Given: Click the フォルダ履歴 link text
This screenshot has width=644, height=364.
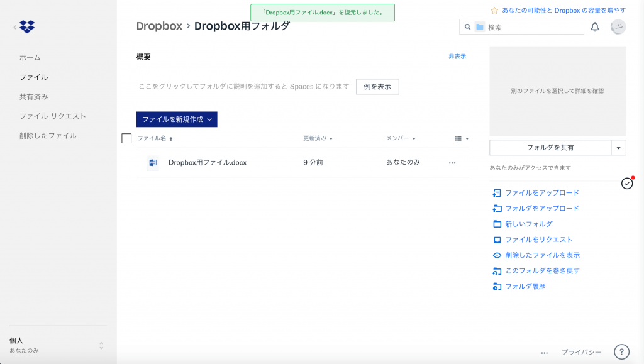Looking at the screenshot, I should [525, 287].
